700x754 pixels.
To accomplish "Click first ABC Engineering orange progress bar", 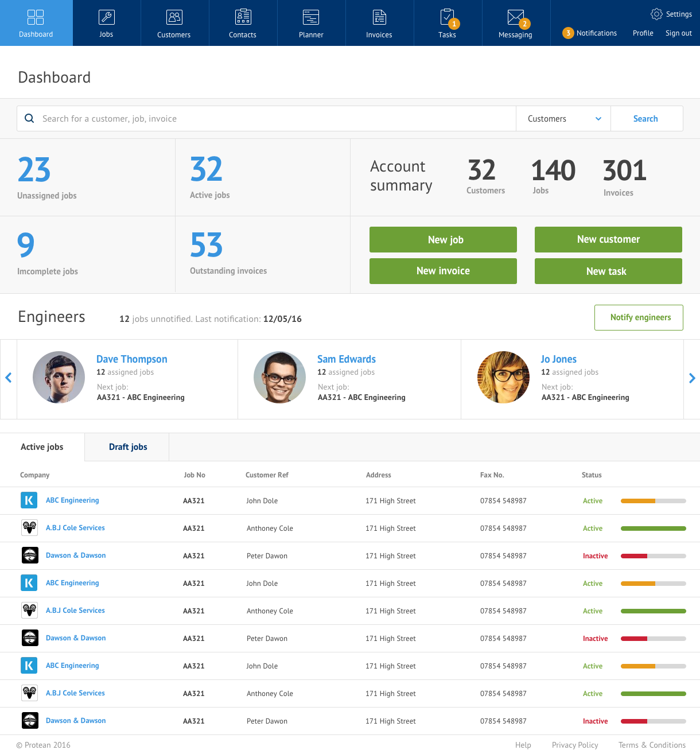I will click(654, 501).
